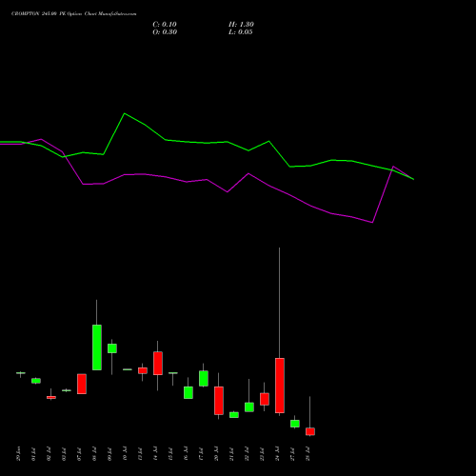476x476 pixels.
Task: Select the close value "C: 0.10"
Action: coord(165,25)
